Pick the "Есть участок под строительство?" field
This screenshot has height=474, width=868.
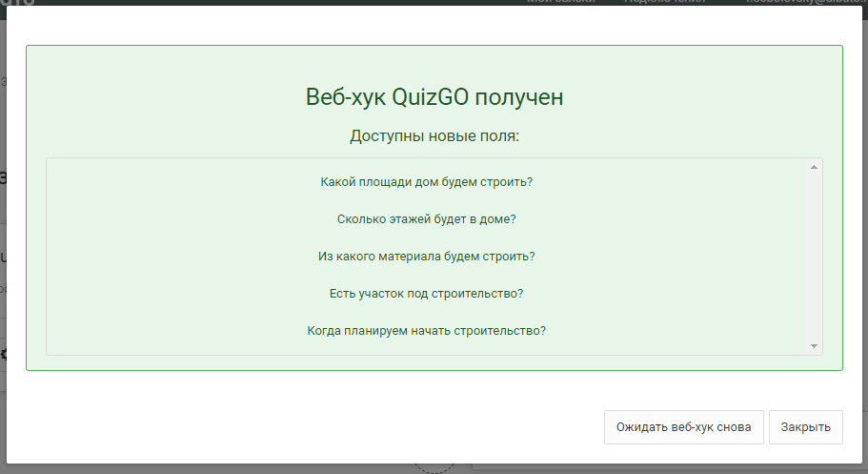coord(426,293)
